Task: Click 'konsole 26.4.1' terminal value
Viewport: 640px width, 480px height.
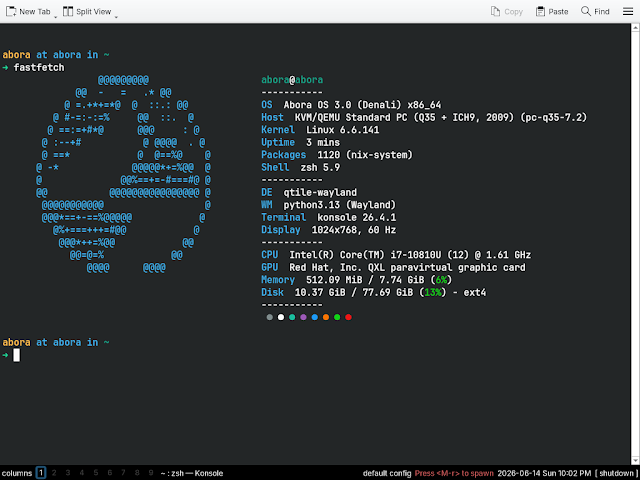Action: click(x=357, y=218)
